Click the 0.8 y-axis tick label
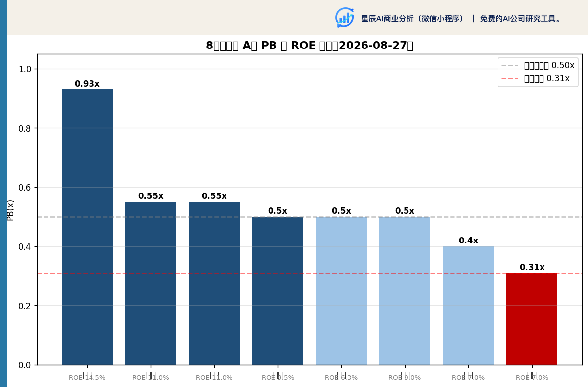The width and height of the screenshot is (588, 387). (x=25, y=128)
